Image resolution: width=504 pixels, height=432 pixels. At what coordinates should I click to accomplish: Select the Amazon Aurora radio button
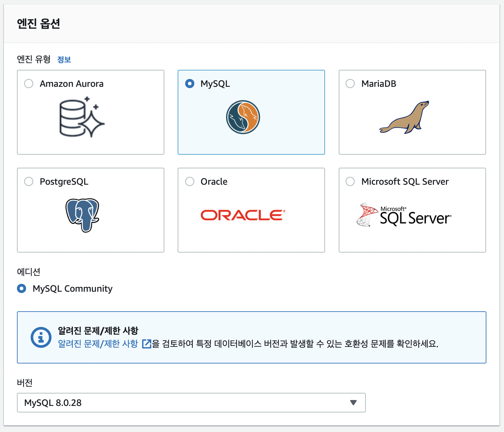[29, 84]
